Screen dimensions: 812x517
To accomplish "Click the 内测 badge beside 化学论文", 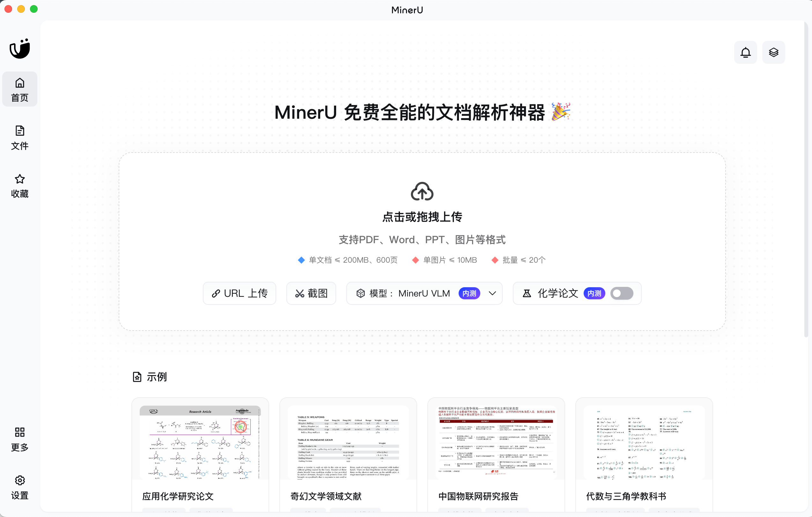I will (x=594, y=293).
